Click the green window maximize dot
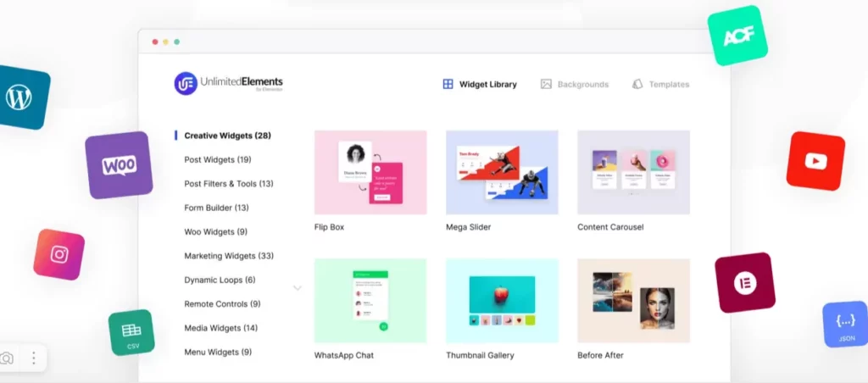Viewport: 868px width, 383px height. [176, 42]
